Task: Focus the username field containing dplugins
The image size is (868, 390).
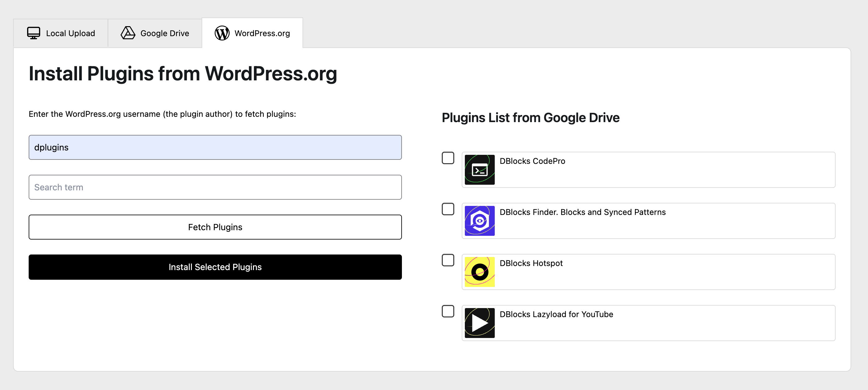Action: coord(215,148)
